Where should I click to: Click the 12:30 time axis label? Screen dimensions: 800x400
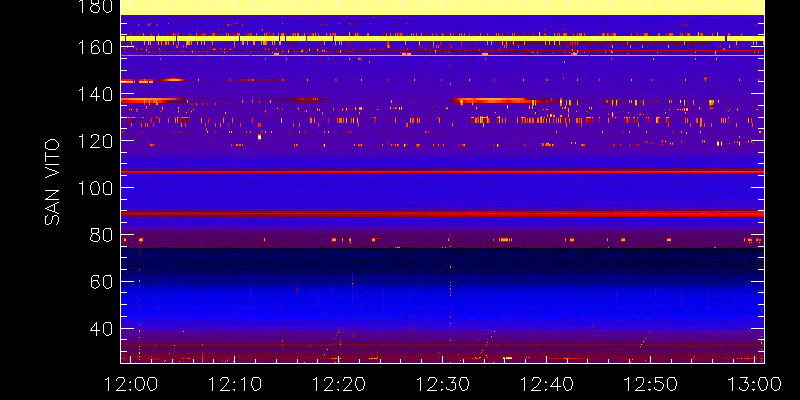pyautogui.click(x=443, y=384)
